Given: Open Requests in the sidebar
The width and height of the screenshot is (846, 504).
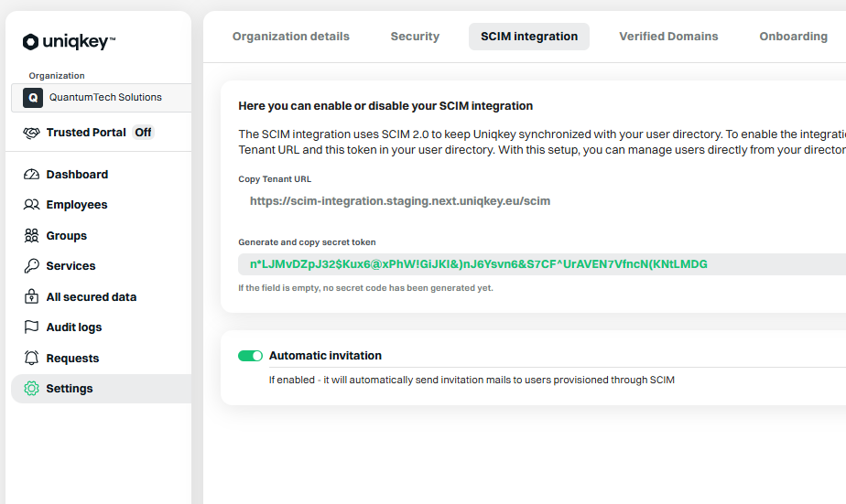Looking at the screenshot, I should 102,358.
